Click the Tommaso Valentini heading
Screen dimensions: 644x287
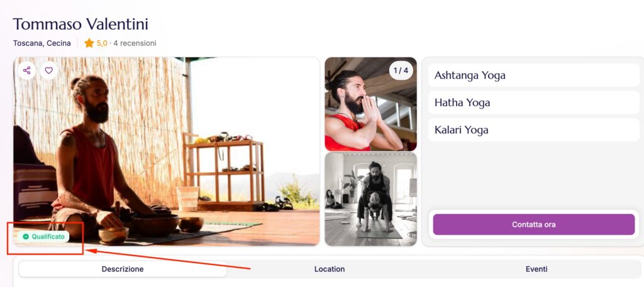80,24
